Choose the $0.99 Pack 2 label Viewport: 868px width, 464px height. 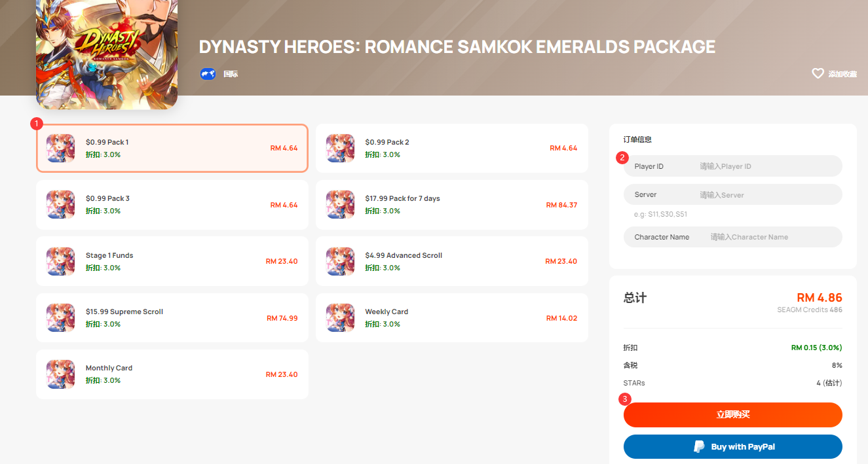point(387,142)
